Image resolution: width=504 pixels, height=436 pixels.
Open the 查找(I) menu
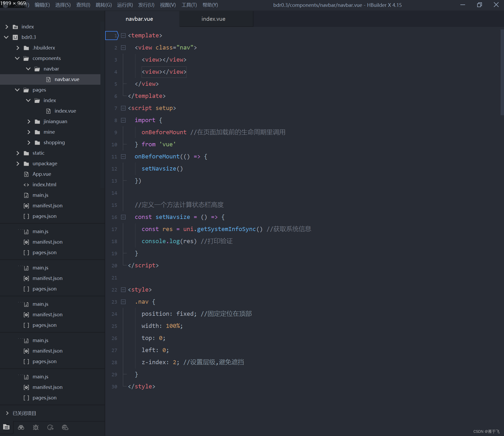point(83,5)
